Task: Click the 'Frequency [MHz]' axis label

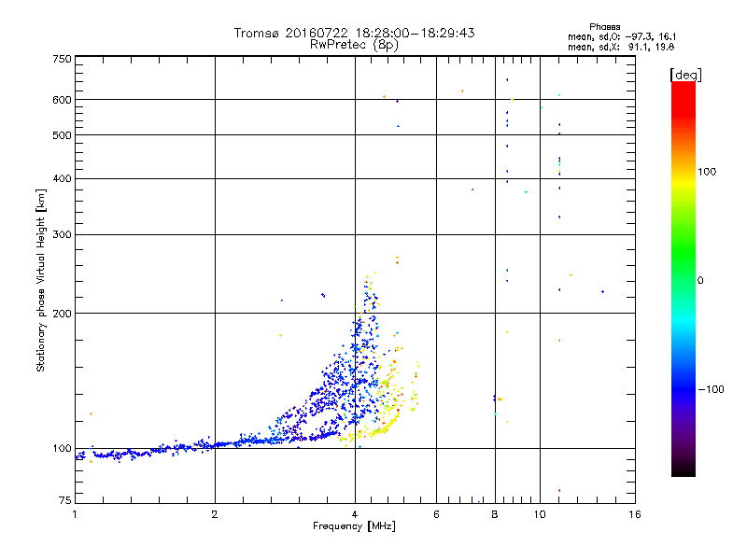Action: click(354, 526)
